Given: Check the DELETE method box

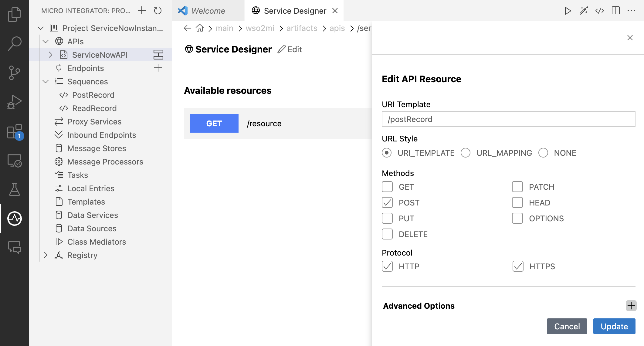Looking at the screenshot, I should 387,234.
